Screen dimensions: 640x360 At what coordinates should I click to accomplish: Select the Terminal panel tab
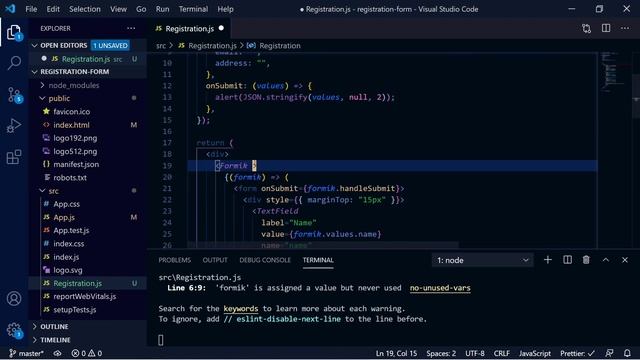pyautogui.click(x=318, y=260)
